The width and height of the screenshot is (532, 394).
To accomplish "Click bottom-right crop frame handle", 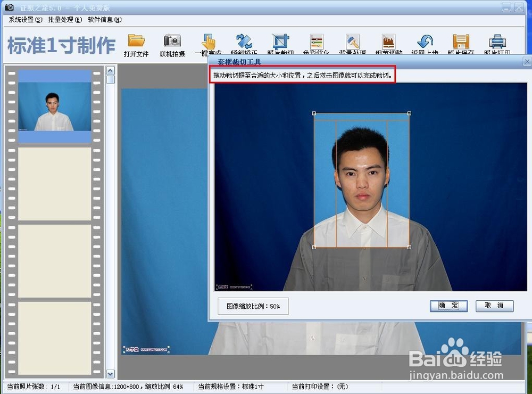I will 409,247.
